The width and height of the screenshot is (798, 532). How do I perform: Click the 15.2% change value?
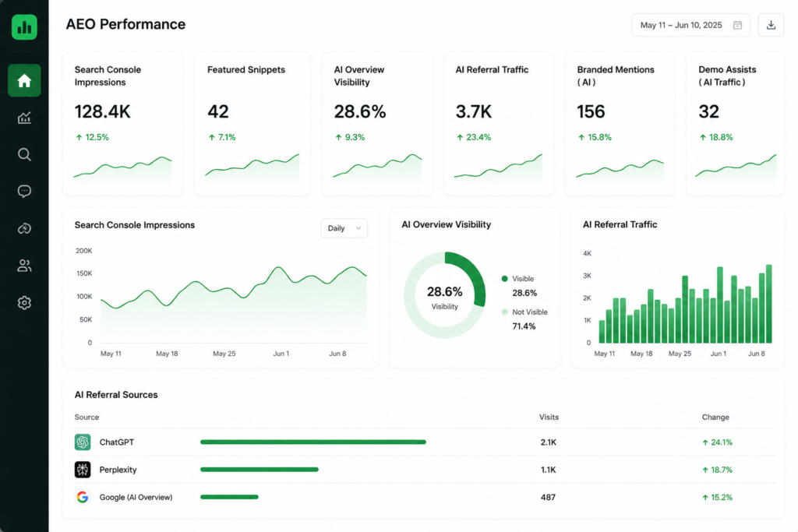pos(717,497)
